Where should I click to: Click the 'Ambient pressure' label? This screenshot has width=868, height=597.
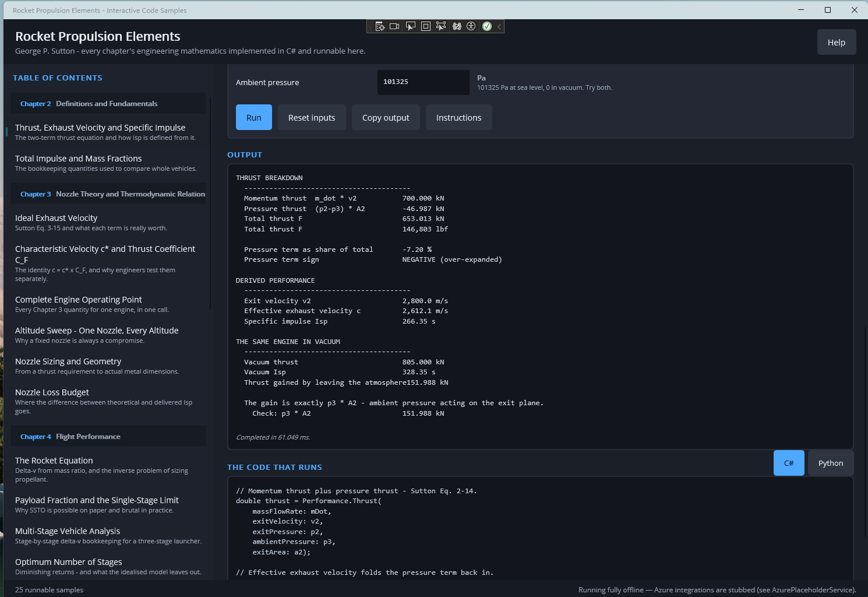pyautogui.click(x=267, y=83)
